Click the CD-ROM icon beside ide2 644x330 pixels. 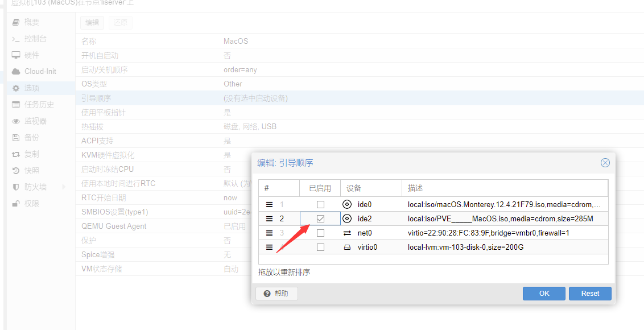pos(348,218)
